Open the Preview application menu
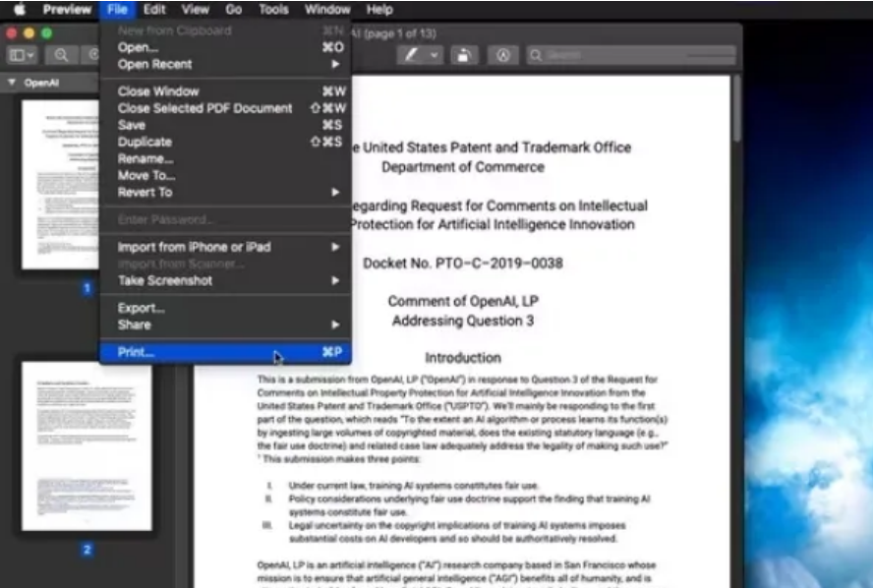 67,10
